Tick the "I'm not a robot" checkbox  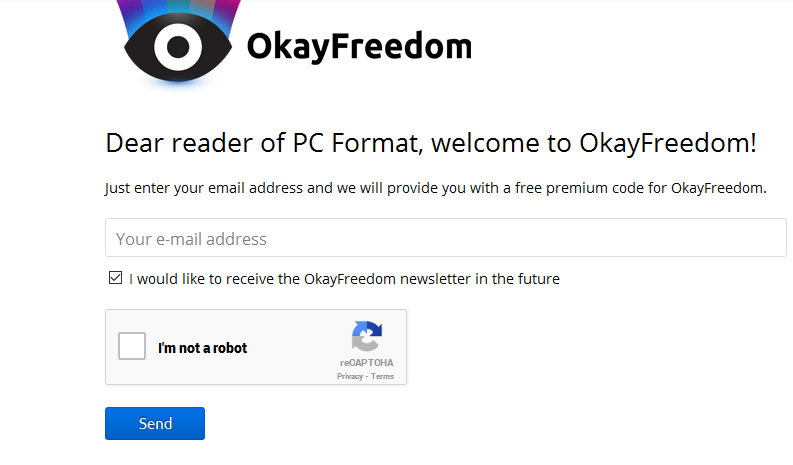tap(132, 347)
